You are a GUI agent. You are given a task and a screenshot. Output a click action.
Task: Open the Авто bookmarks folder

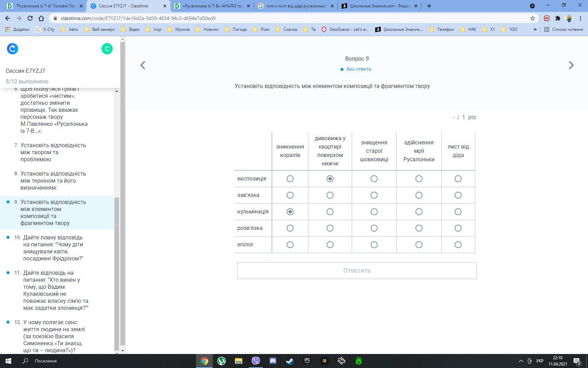click(x=70, y=29)
